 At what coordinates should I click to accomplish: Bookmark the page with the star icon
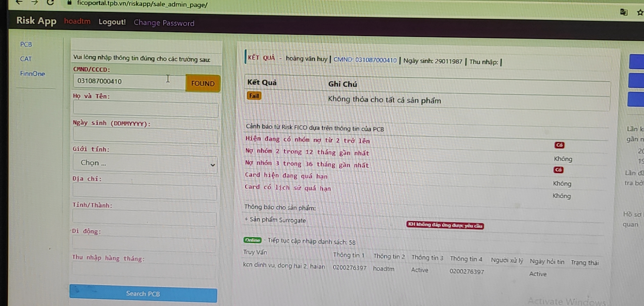click(x=640, y=12)
